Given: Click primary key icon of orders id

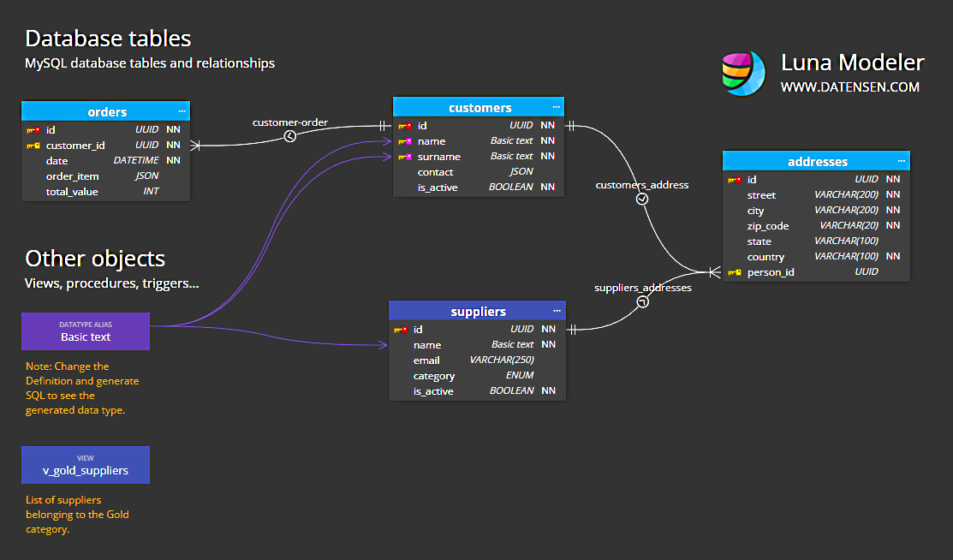Looking at the screenshot, I should click(33, 130).
